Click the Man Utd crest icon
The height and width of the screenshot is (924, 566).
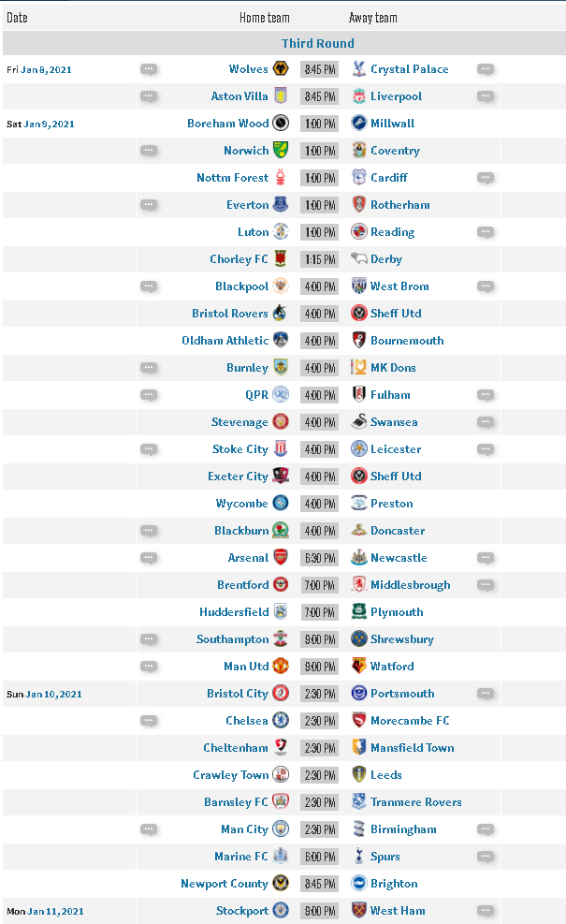tap(281, 666)
